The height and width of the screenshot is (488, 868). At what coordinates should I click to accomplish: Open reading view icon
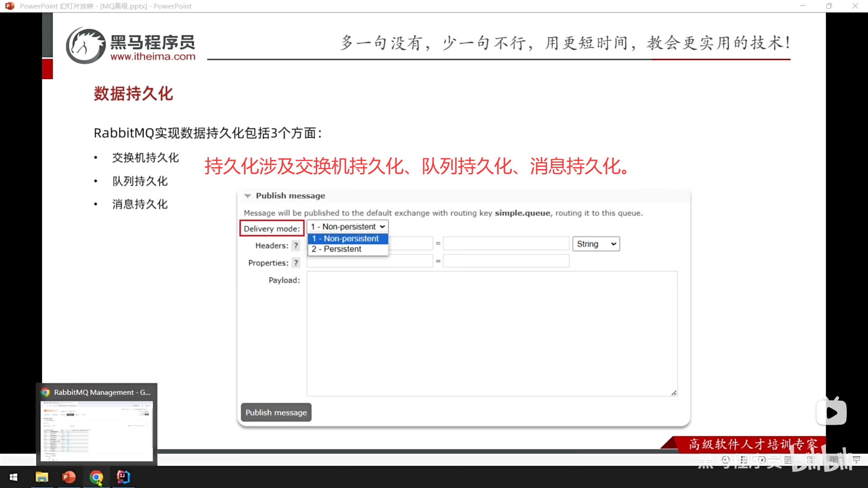834,460
